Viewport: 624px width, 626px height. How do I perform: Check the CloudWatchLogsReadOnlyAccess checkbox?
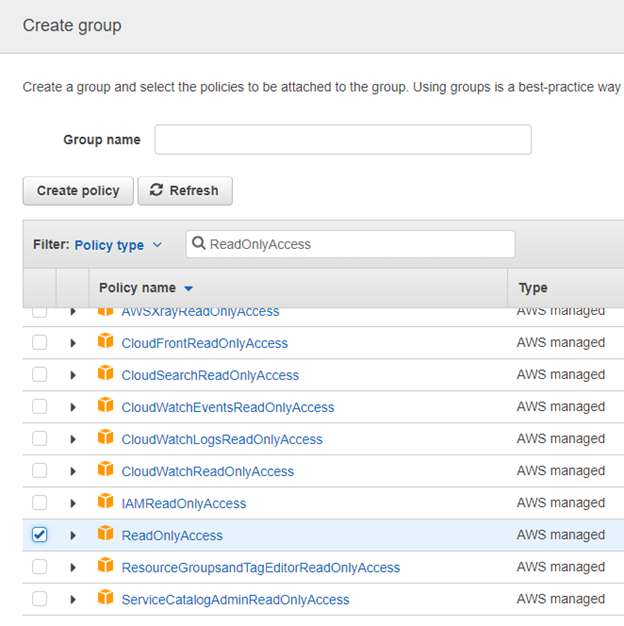pyautogui.click(x=40, y=439)
